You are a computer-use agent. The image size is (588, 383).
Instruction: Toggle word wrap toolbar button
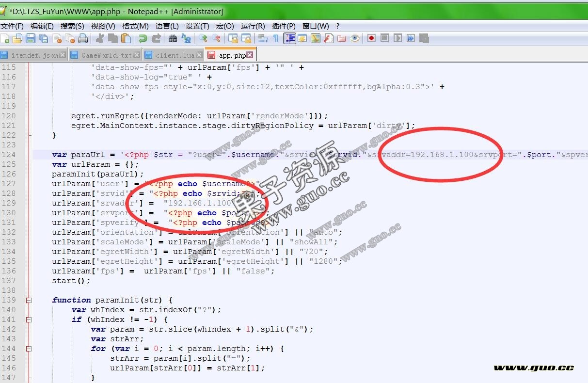[x=263, y=38]
